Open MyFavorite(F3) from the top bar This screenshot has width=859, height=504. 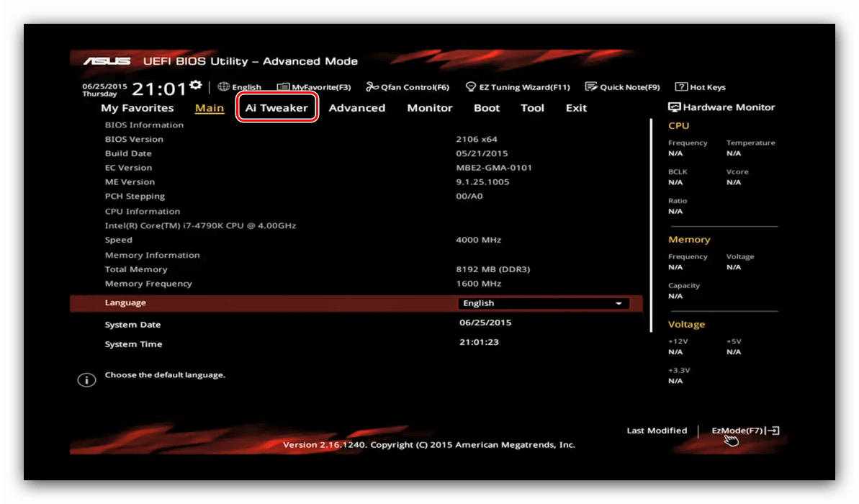314,87
